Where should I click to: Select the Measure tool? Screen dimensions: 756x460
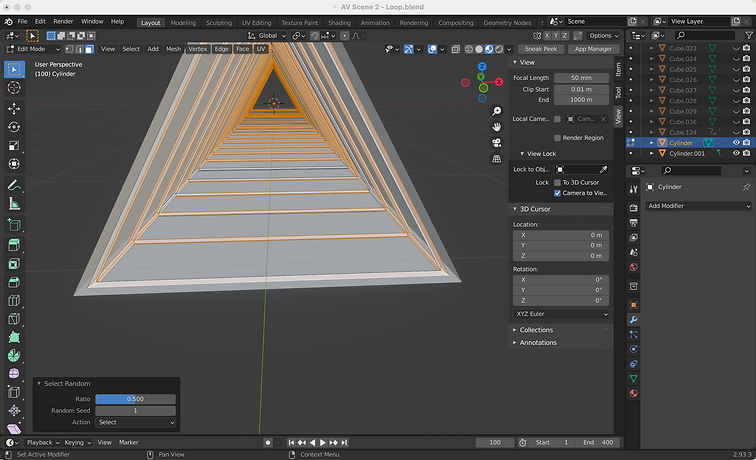(14, 203)
